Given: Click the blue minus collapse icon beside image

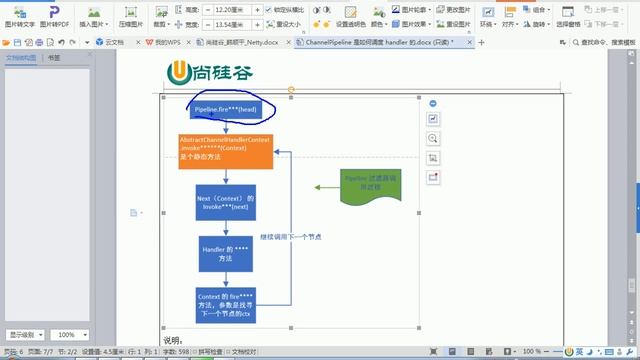Looking at the screenshot, I should [433, 104].
